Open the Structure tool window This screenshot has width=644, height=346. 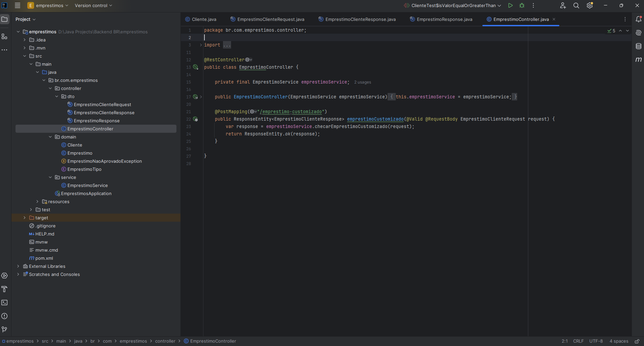pyautogui.click(x=5, y=36)
